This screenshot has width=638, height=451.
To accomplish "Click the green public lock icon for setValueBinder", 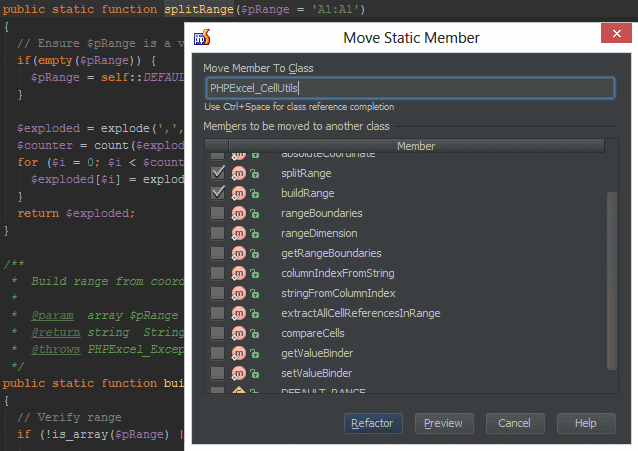I will pos(255,373).
